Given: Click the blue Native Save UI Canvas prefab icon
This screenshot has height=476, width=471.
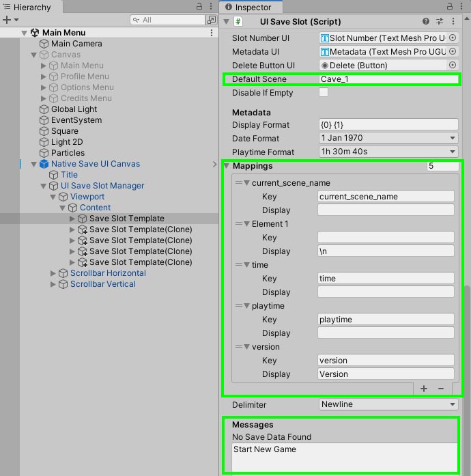Looking at the screenshot, I should tap(44, 164).
